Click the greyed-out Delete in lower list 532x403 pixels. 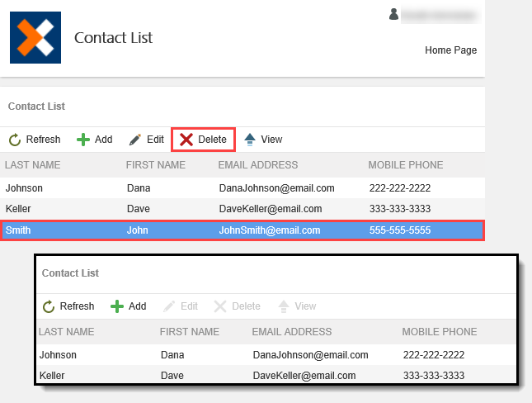click(237, 306)
